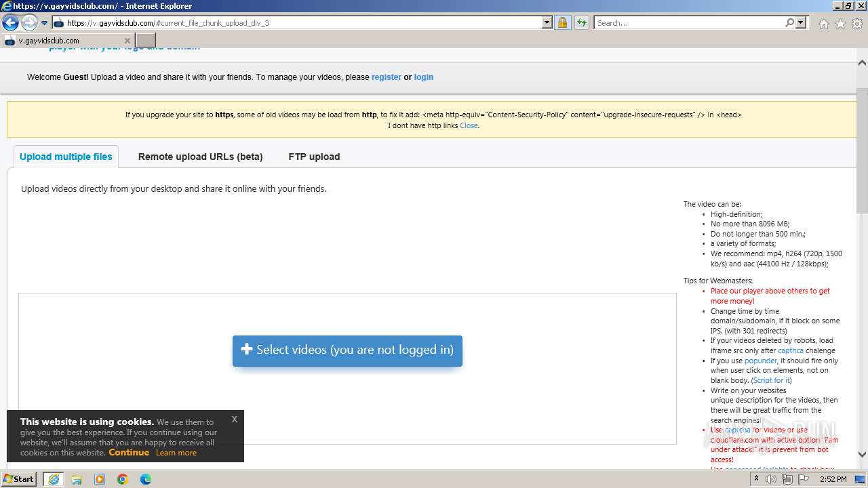Launch Microsoft Edge from taskbar
Image resolution: width=868 pixels, height=488 pixels.
click(x=146, y=479)
